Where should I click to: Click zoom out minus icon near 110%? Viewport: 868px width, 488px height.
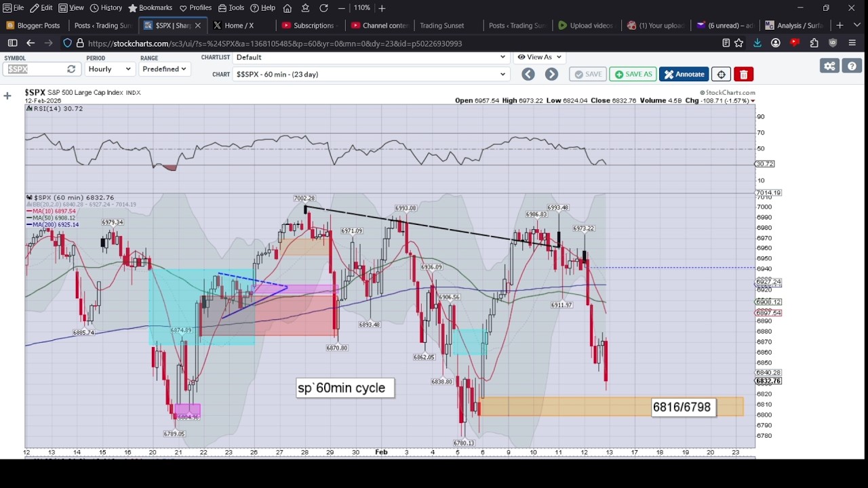point(341,8)
